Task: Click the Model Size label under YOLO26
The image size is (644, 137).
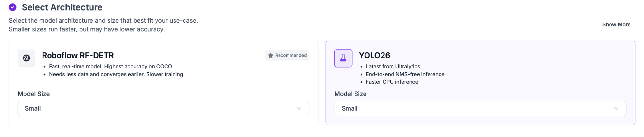Action: 350,94
